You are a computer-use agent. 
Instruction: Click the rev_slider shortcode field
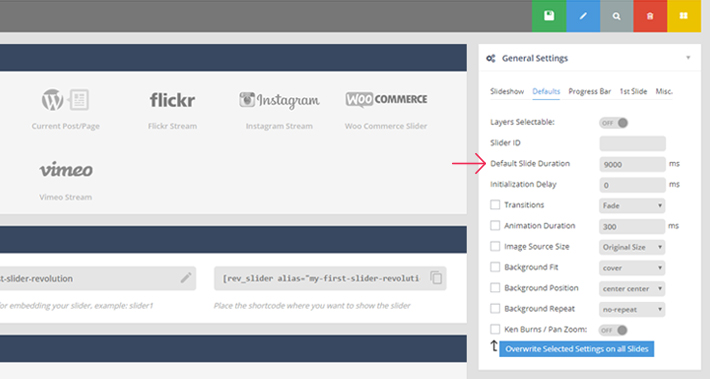330,278
